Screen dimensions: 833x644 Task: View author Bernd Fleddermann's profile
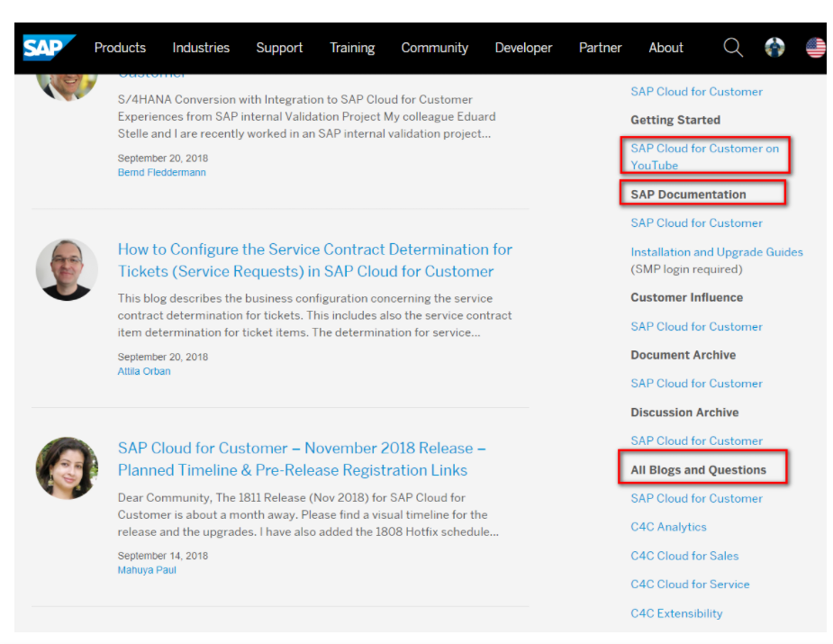[x=161, y=172]
